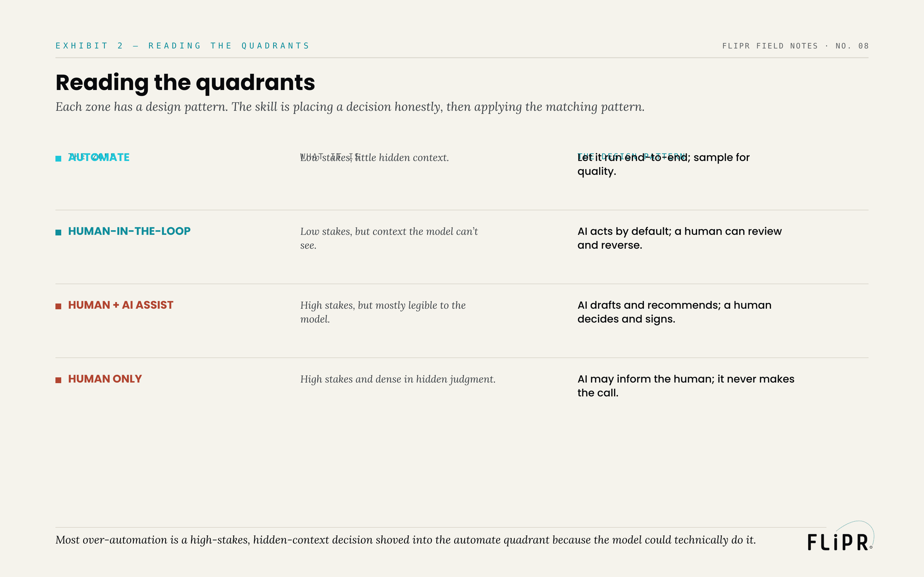924x577 pixels.
Task: Click 'AI acts by default' design pattern text
Action: 679,238
